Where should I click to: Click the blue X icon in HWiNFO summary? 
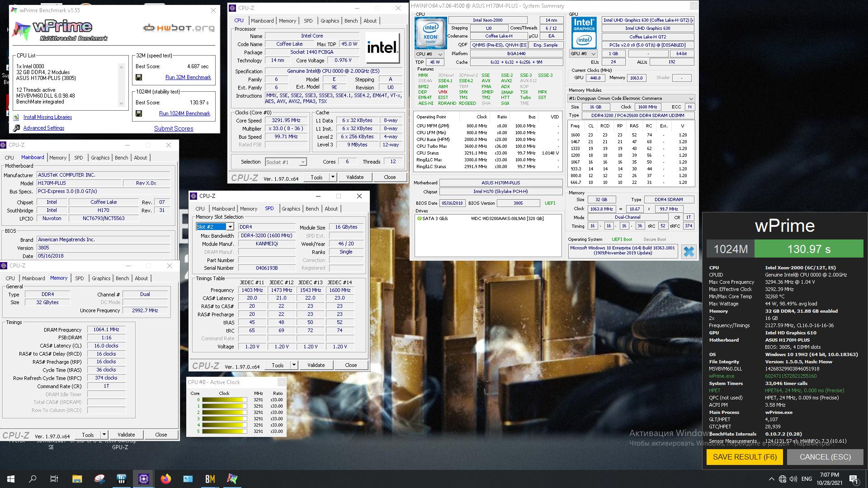[689, 251]
